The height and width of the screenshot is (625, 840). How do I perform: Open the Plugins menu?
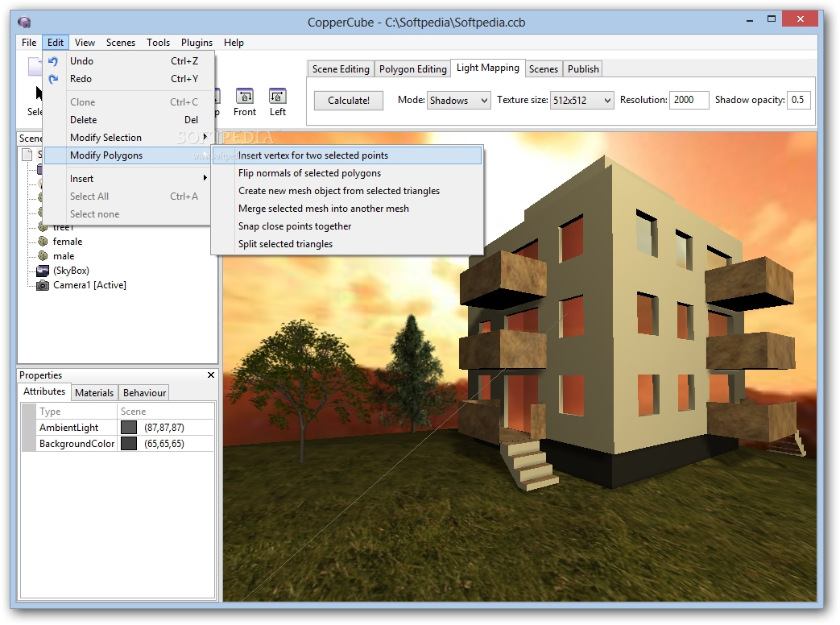[197, 43]
